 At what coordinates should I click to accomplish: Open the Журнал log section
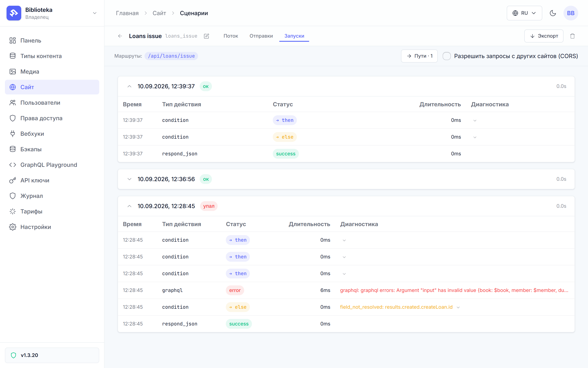tap(52, 196)
